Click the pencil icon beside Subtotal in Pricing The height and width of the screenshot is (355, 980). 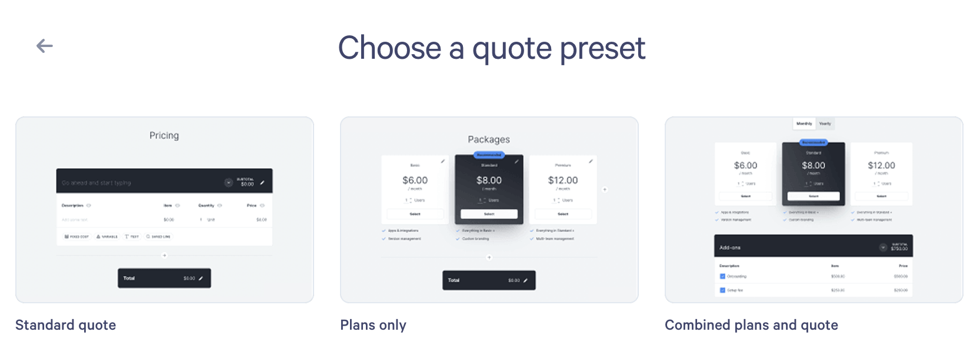[x=262, y=183]
